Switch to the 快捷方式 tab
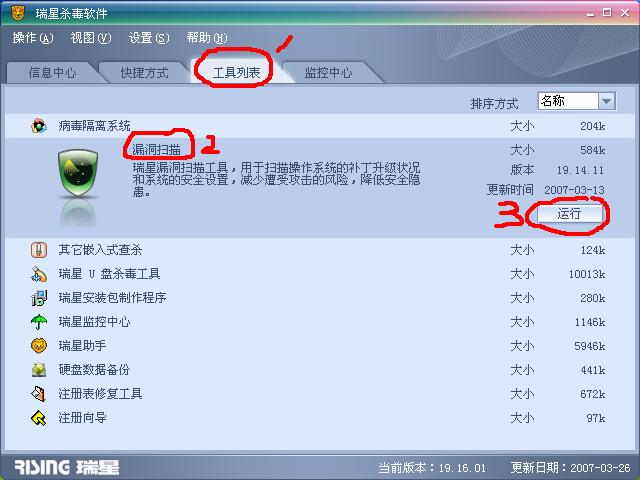 pos(144,73)
